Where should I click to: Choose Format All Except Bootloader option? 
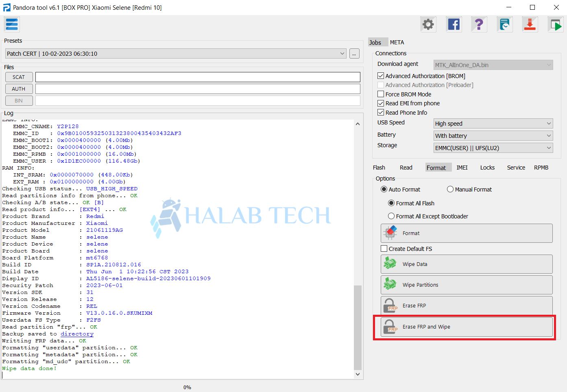click(391, 216)
